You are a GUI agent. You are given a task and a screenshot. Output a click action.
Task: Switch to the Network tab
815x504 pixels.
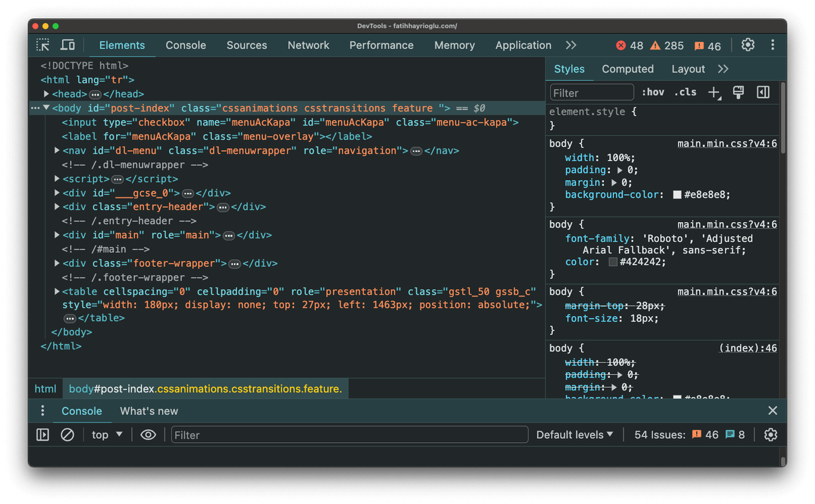tap(308, 45)
